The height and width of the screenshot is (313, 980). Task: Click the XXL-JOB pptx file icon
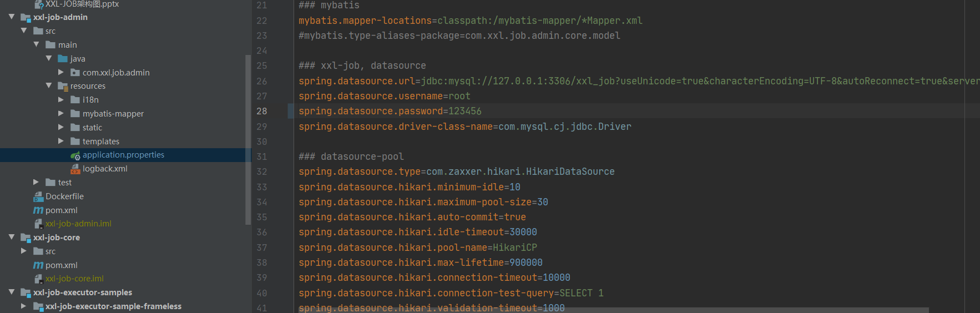(x=39, y=4)
